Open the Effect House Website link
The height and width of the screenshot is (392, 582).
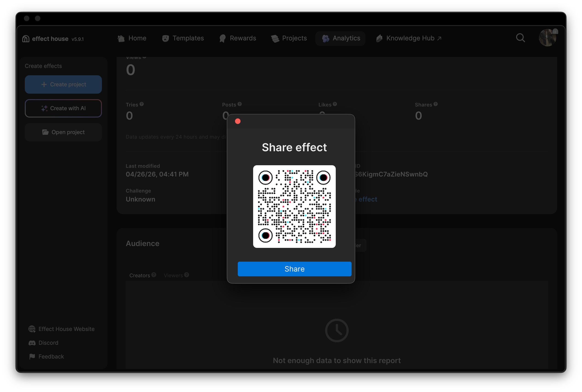[62, 329]
